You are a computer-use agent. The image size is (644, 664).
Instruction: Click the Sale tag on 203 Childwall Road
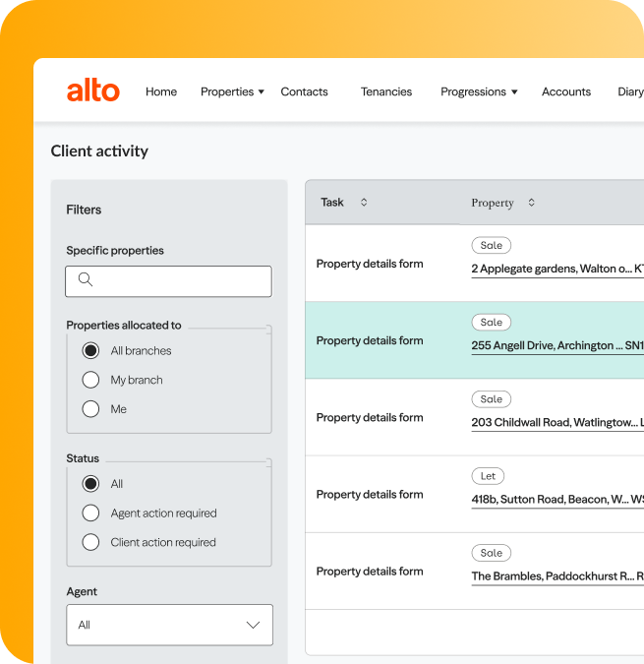click(x=492, y=399)
